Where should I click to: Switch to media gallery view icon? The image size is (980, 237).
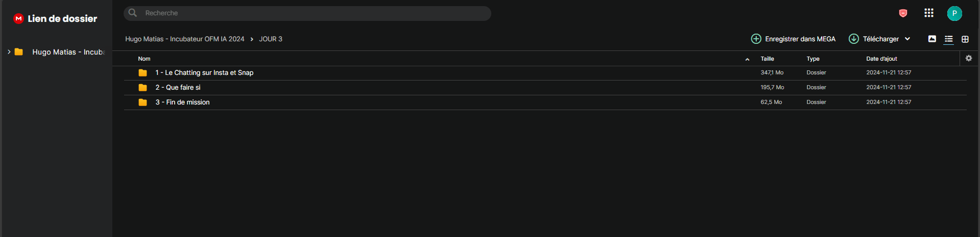click(x=932, y=39)
